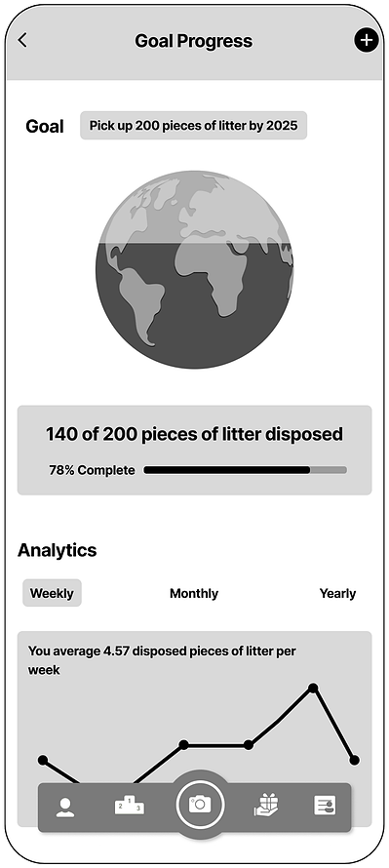Tap the '140 of 200 pieces' progress card
The width and height of the screenshot is (389, 868).
(x=194, y=450)
